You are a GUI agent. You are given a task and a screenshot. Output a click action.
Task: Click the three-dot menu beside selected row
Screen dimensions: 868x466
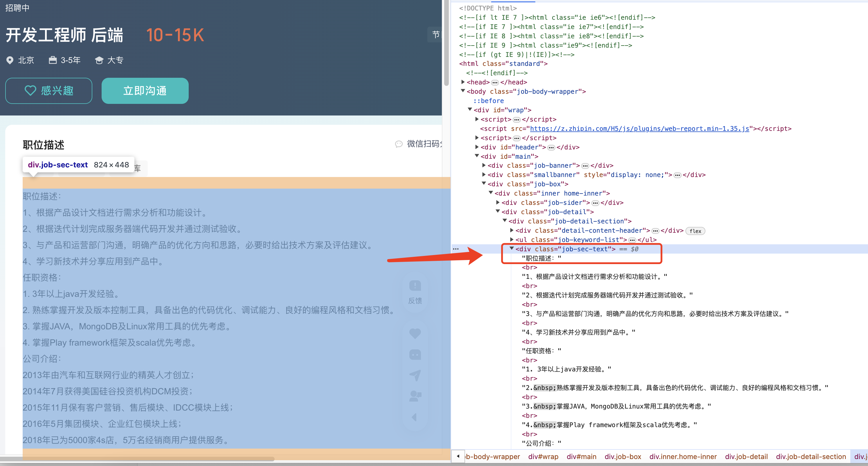coord(455,249)
